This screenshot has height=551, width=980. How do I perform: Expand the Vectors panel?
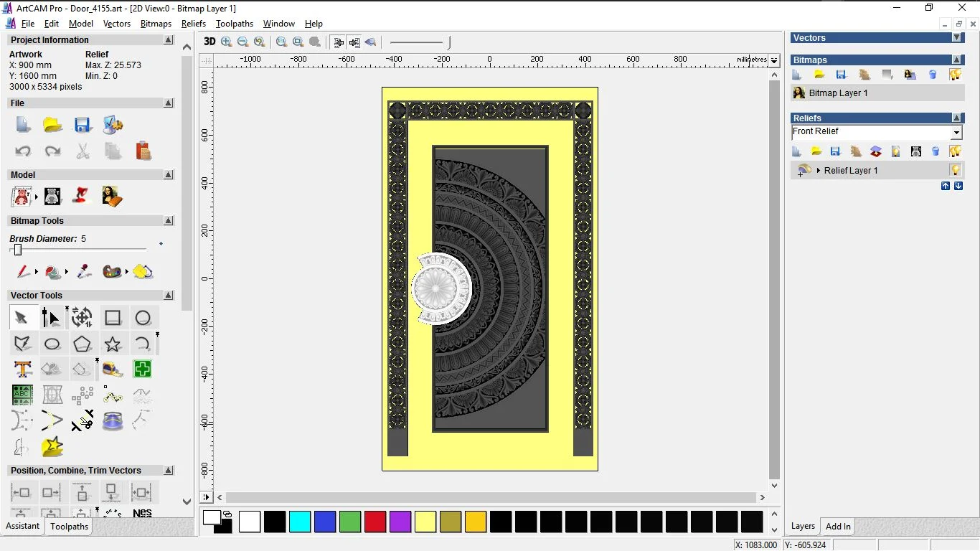[956, 38]
